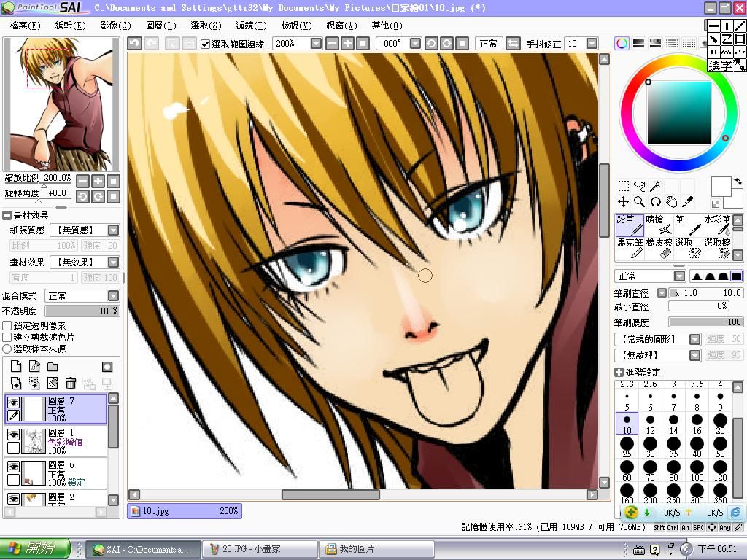Image resolution: width=747 pixels, height=560 pixels.
Task: Open the 檢視(V) menu
Action: (297, 26)
